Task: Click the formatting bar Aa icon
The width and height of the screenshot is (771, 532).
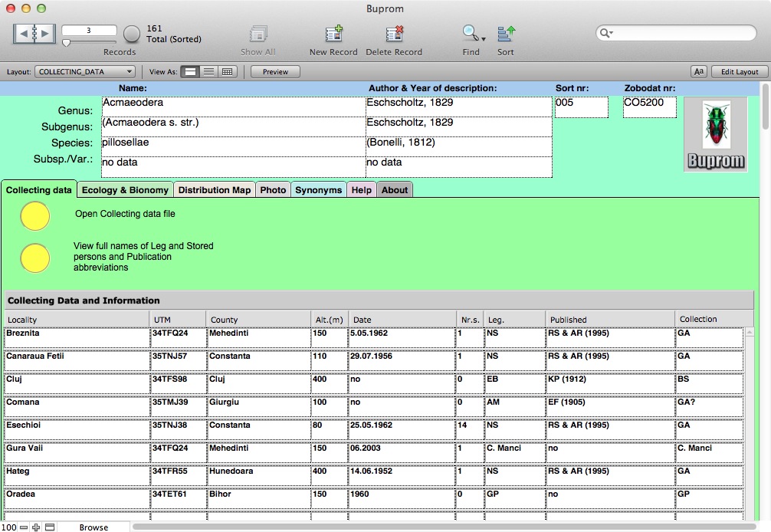Action: tap(698, 71)
